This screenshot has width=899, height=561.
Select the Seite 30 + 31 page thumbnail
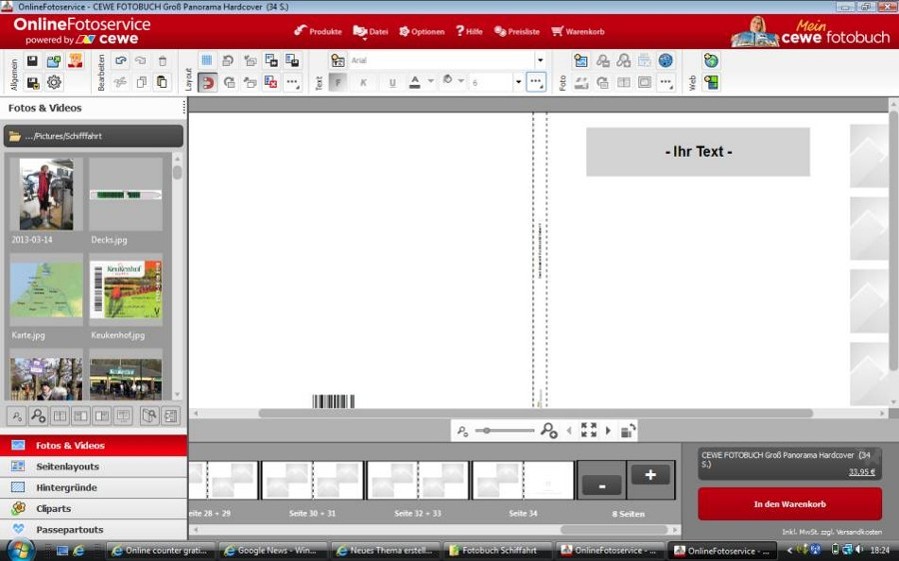pyautogui.click(x=312, y=480)
